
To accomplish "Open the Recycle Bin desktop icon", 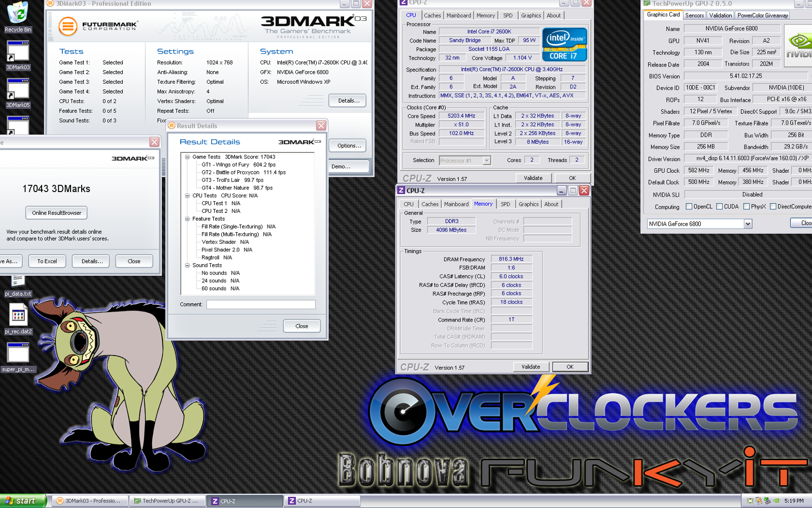I will click(18, 17).
